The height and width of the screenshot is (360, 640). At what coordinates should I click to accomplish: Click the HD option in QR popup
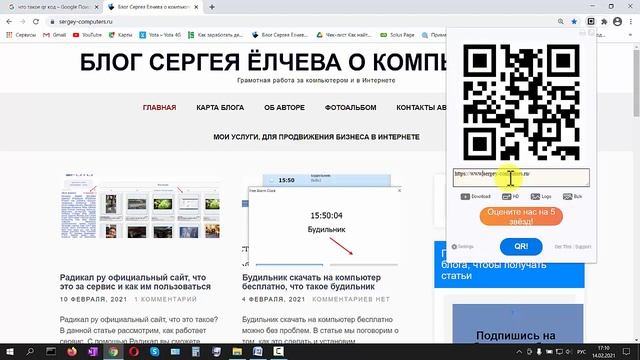(x=511, y=196)
